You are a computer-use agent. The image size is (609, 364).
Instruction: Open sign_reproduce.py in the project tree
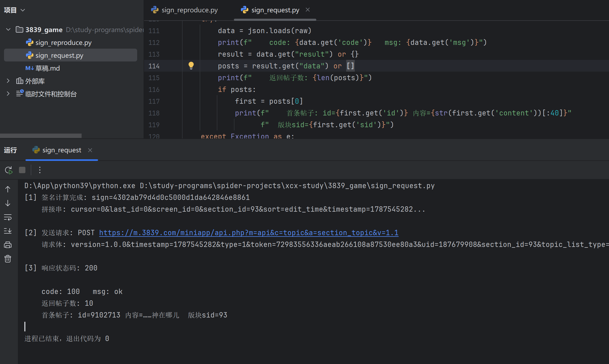63,42
